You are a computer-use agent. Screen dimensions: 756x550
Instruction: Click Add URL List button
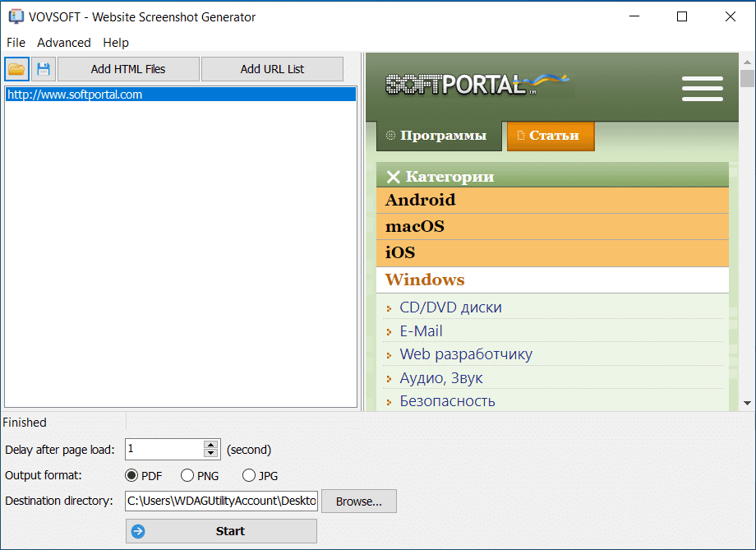[272, 69]
